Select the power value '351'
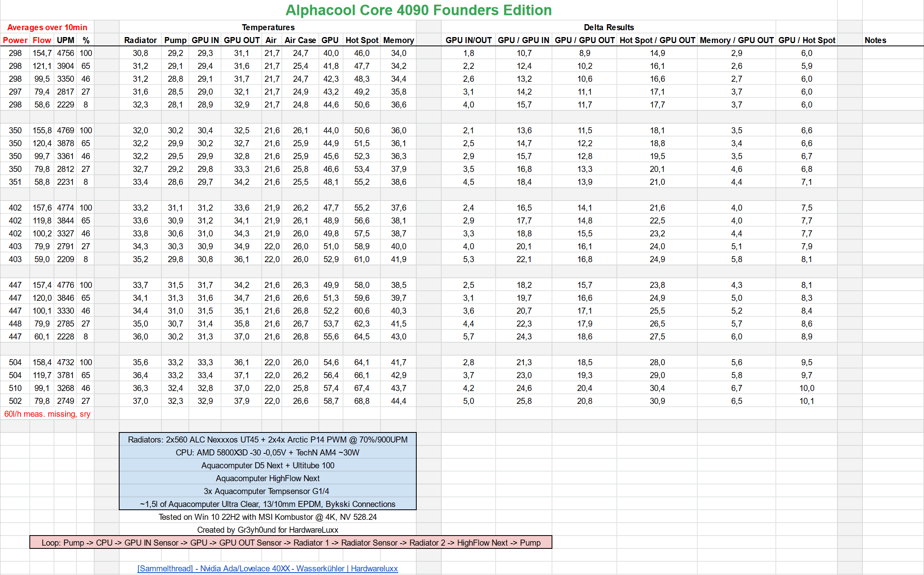Image resolution: width=924 pixels, height=575 pixels. coord(15,182)
